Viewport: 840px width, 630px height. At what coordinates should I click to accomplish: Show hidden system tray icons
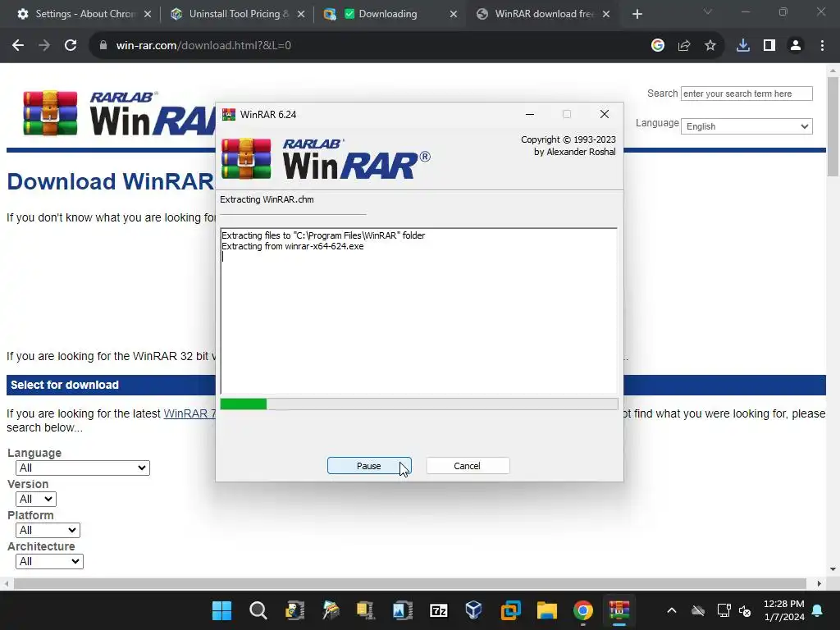pyautogui.click(x=672, y=610)
